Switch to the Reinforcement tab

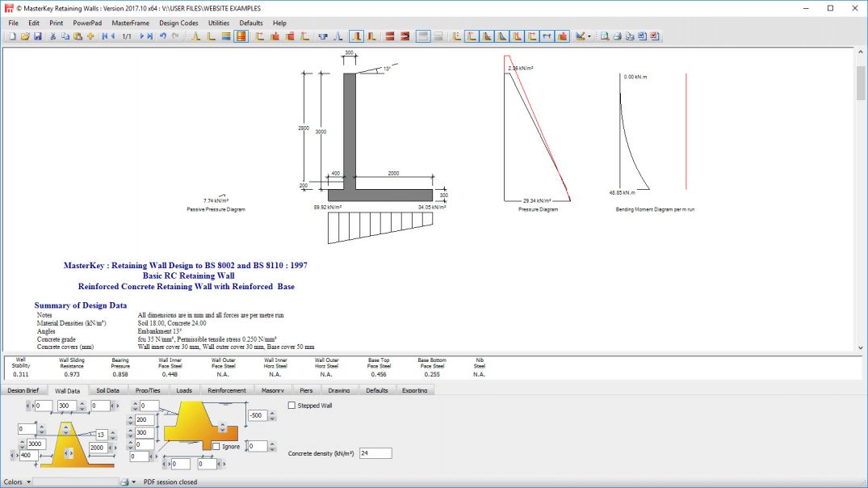pyautogui.click(x=227, y=390)
